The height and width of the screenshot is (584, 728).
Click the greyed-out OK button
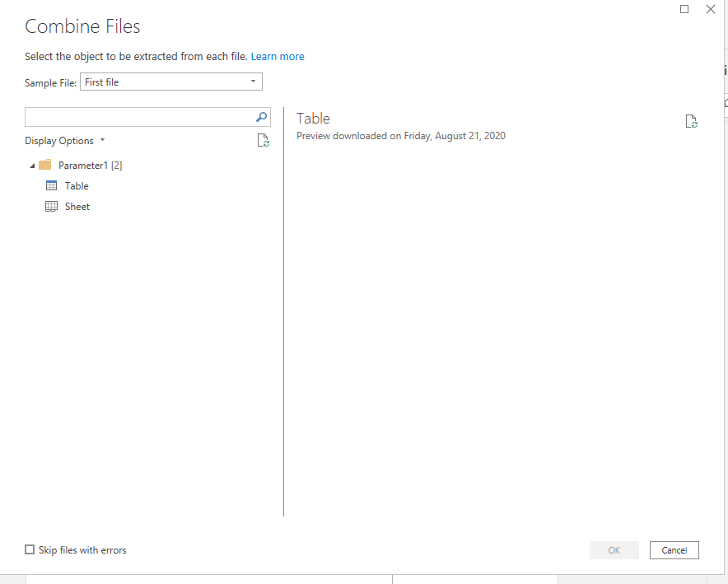614,550
